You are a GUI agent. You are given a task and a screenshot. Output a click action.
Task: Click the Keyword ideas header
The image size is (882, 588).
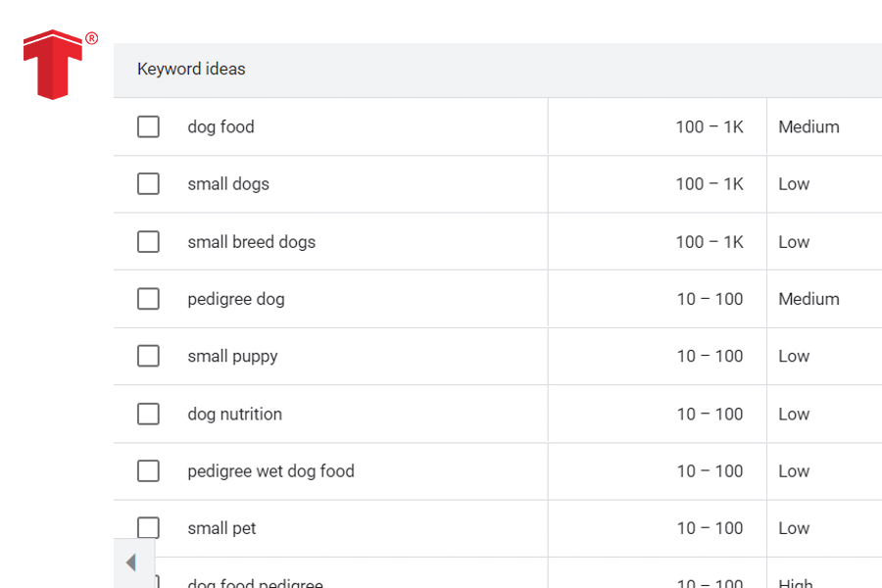click(191, 70)
